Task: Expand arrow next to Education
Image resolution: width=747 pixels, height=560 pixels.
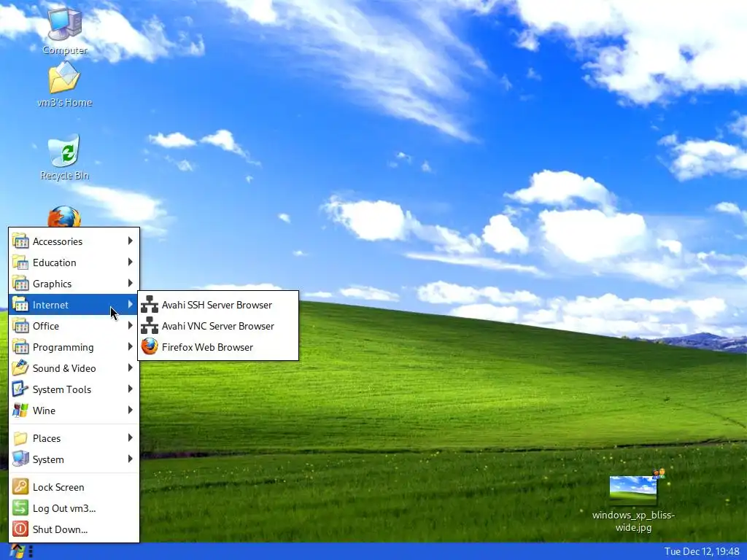Action: coord(130,262)
